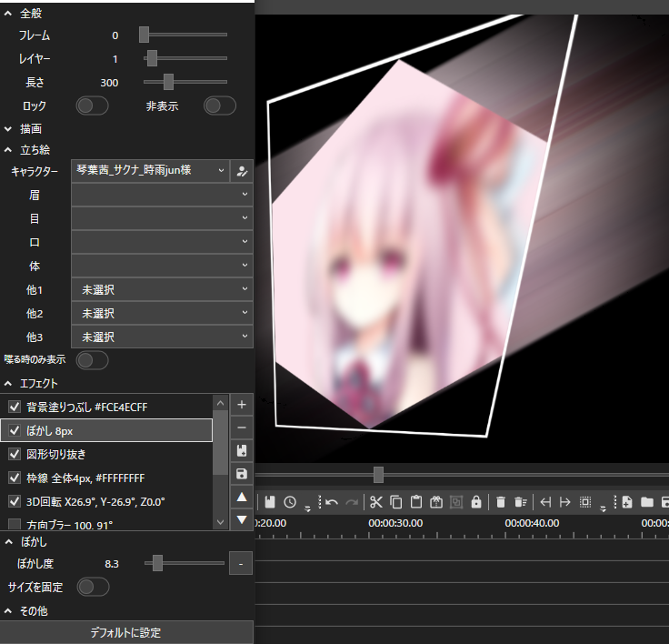
Task: Click effect list scrollbar down arrow
Action: click(220, 521)
